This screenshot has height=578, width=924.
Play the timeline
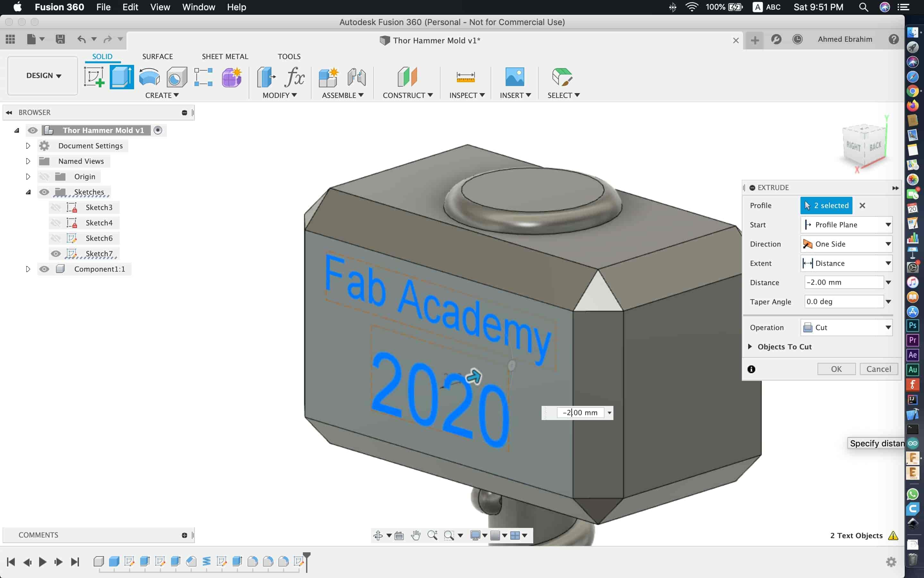coord(42,562)
